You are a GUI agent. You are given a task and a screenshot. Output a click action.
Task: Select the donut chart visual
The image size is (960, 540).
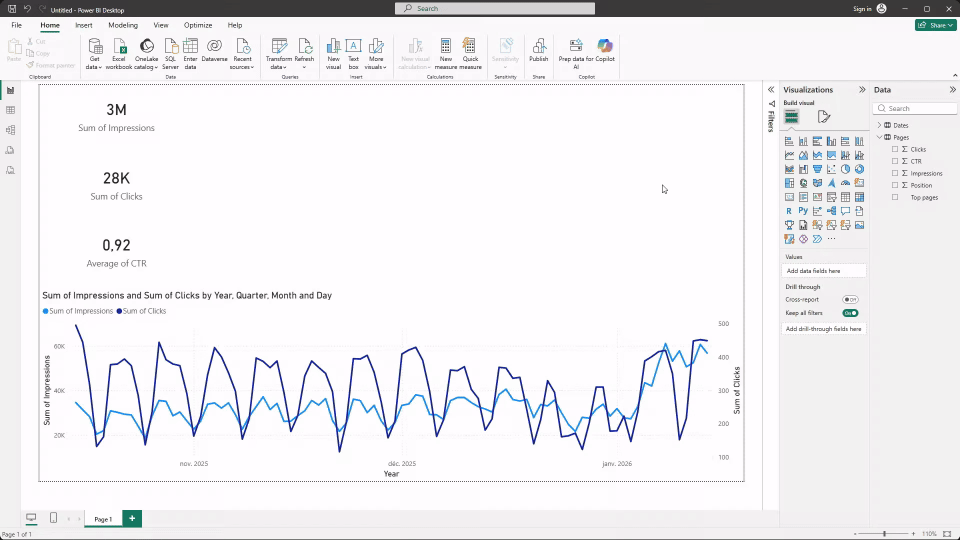pos(860,170)
